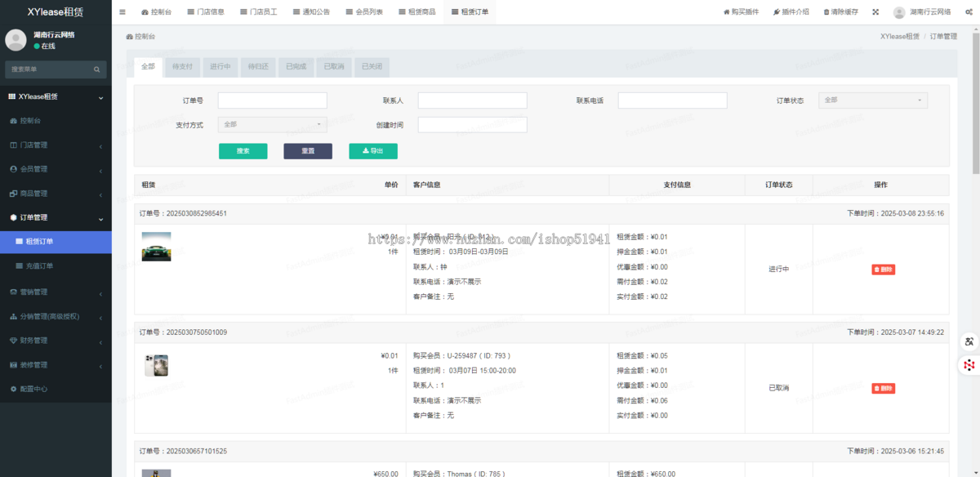
Task: Expand 会员管理 in the sidebar
Action: click(x=56, y=169)
